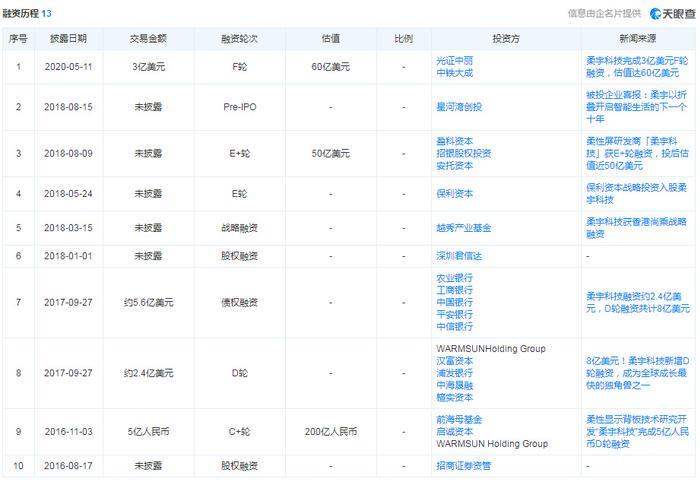700x482 pixels.
Task: Open news 柔性显示背板技术研究开发
Action: click(637, 432)
